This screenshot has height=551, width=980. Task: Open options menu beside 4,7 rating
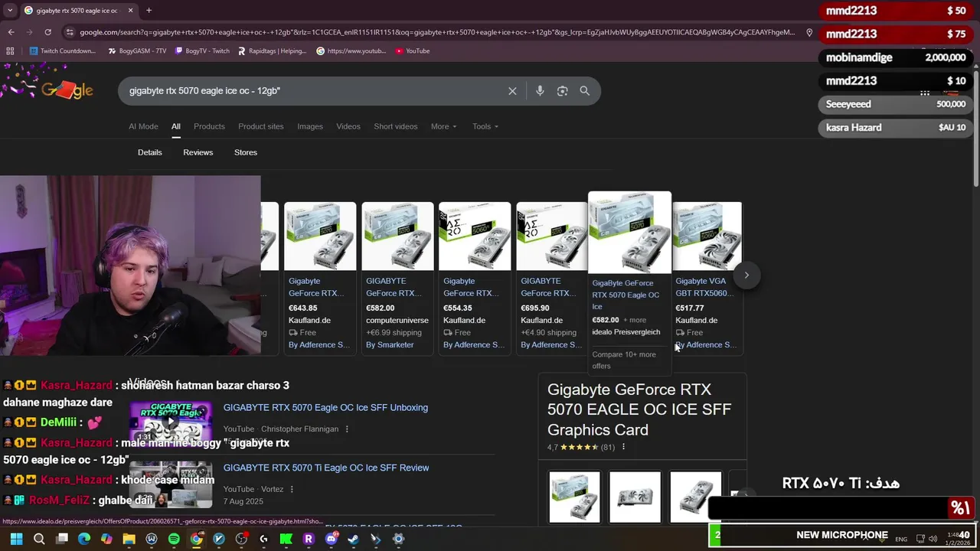point(623,447)
